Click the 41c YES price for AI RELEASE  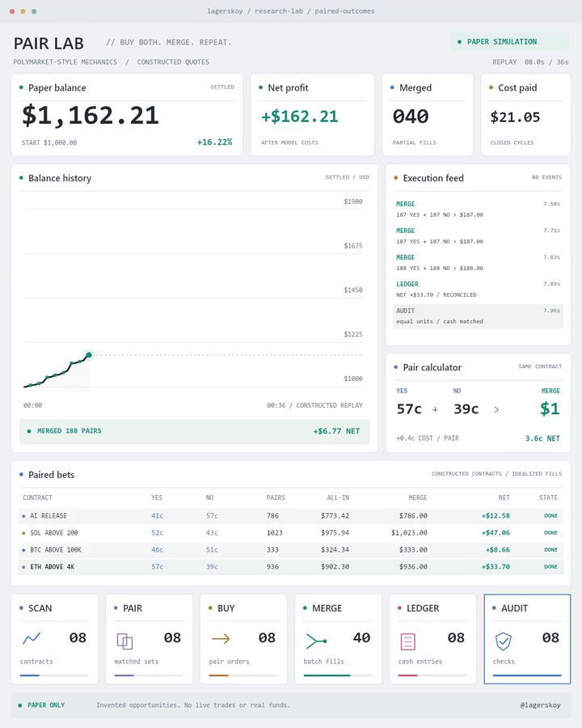[158, 516]
